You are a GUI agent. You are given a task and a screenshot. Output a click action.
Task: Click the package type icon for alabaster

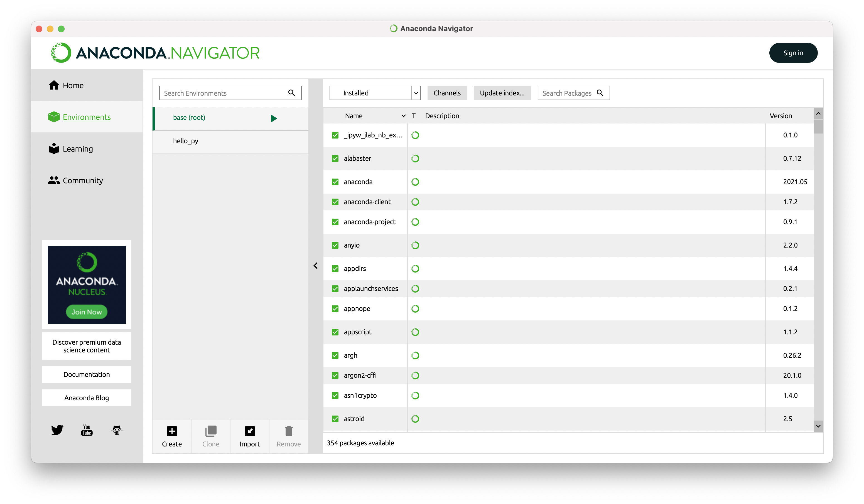point(415,158)
